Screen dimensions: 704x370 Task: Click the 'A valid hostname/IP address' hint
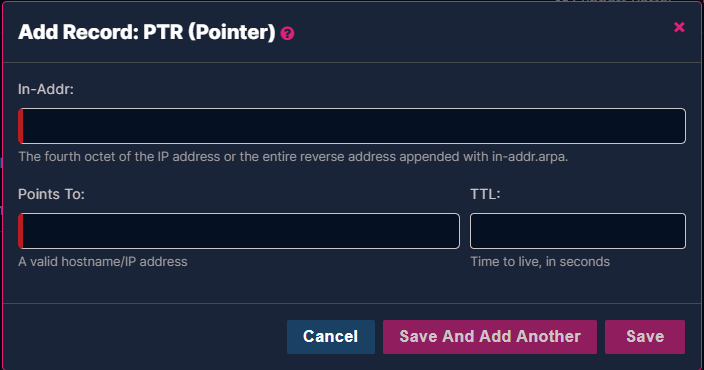(103, 261)
